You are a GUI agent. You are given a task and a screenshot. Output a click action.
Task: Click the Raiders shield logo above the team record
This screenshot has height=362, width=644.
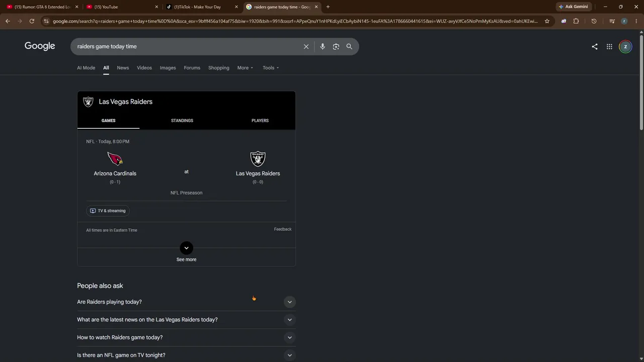pos(258,159)
